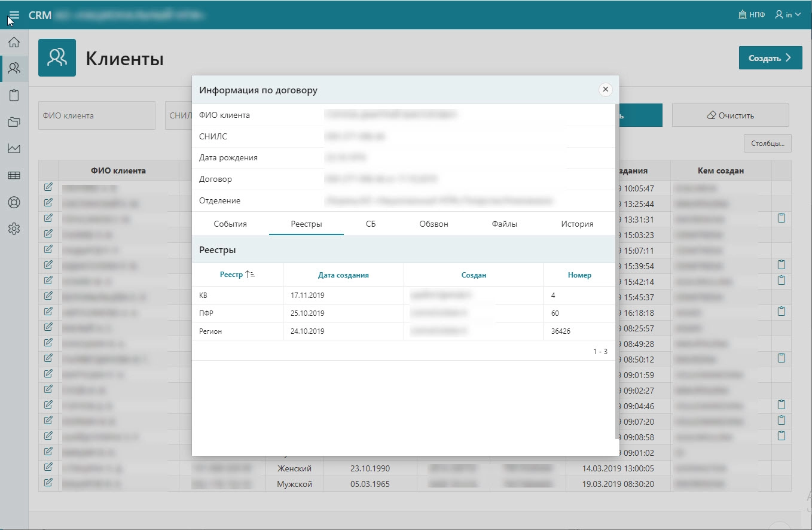Click birth date 23.10.1990 cell
This screenshot has height=530, width=812.
(x=370, y=468)
